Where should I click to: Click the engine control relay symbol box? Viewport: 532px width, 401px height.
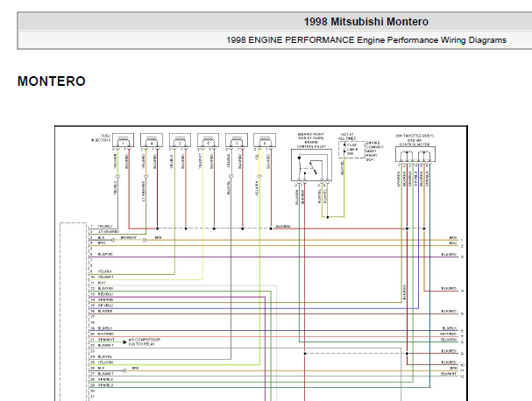tap(311, 165)
